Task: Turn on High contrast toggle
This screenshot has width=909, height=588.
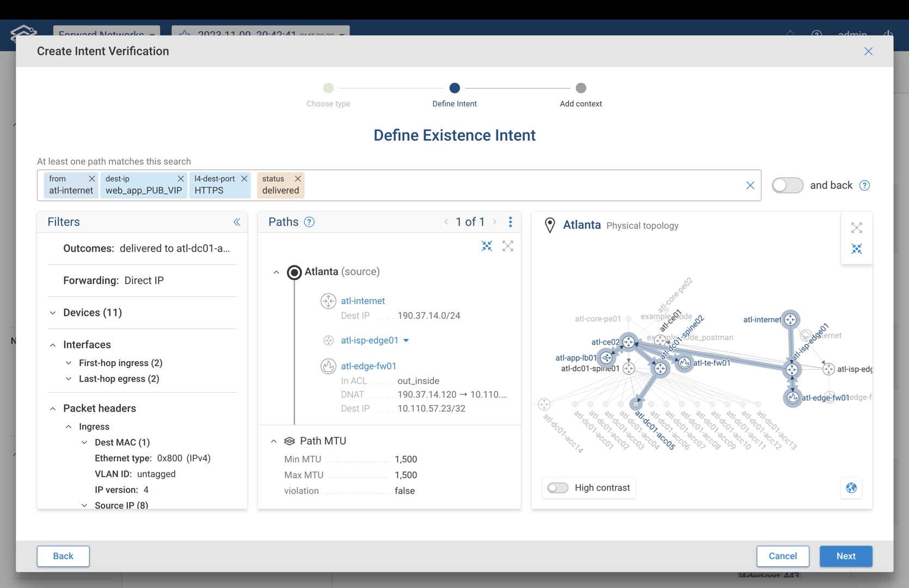Action: click(x=558, y=488)
